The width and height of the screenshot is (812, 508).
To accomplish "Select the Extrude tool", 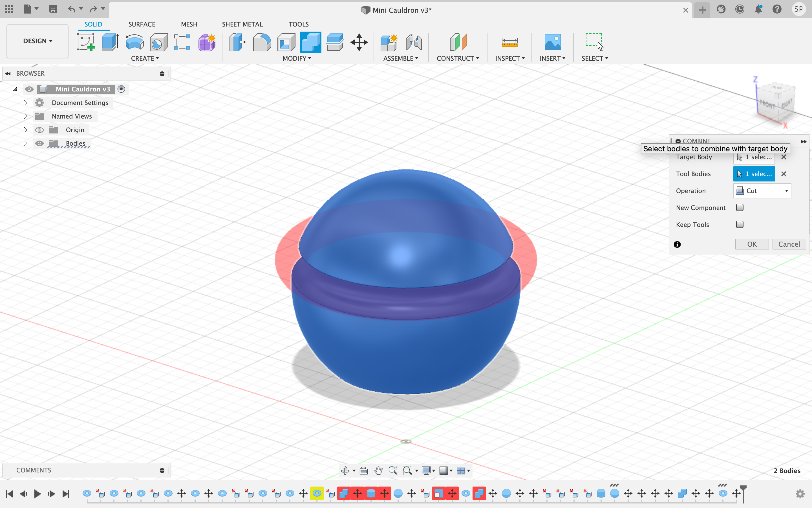I will point(111,42).
